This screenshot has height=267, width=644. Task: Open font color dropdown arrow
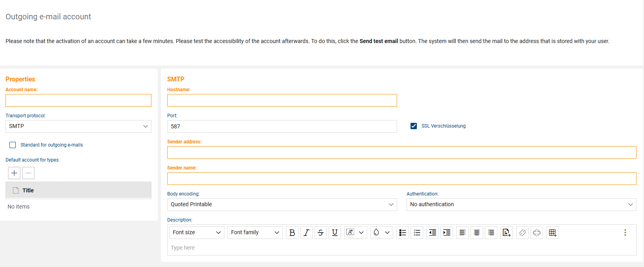pyautogui.click(x=361, y=233)
